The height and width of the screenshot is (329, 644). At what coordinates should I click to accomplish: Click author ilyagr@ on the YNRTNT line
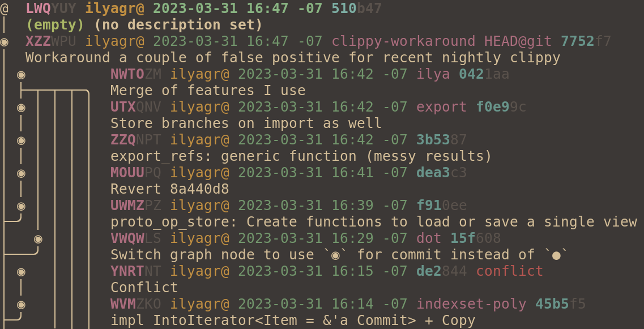[199, 271]
